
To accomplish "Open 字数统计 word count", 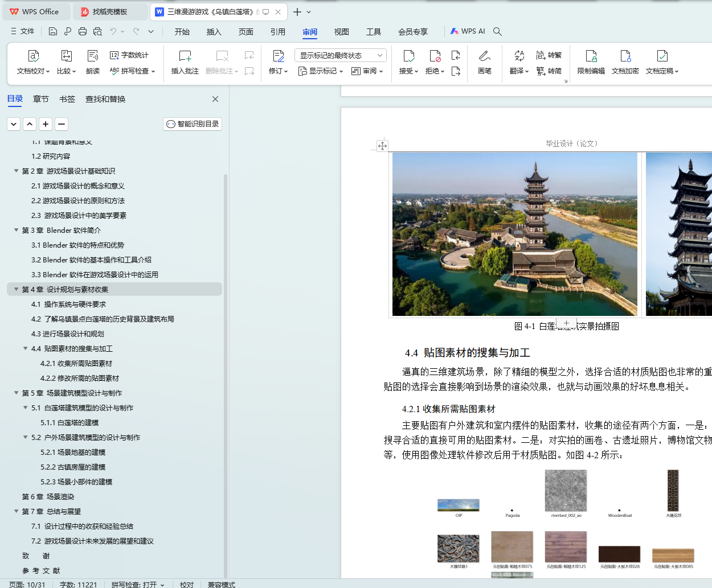I will point(129,55).
